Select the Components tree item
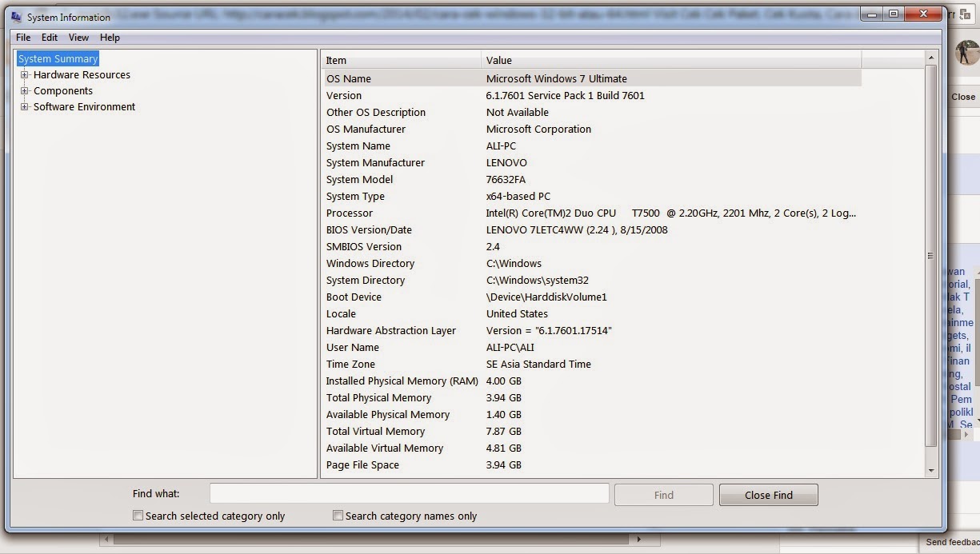The height and width of the screenshot is (554, 980). click(63, 90)
